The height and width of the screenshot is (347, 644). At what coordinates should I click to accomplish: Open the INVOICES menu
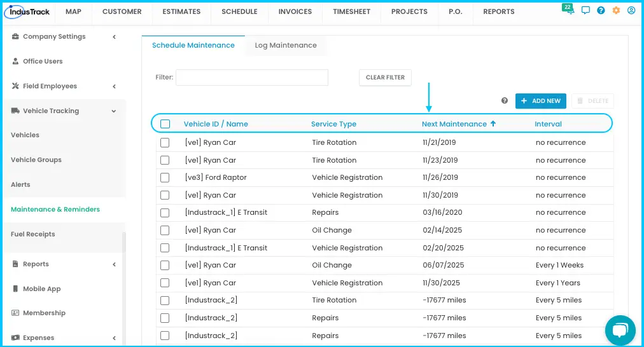tap(295, 11)
